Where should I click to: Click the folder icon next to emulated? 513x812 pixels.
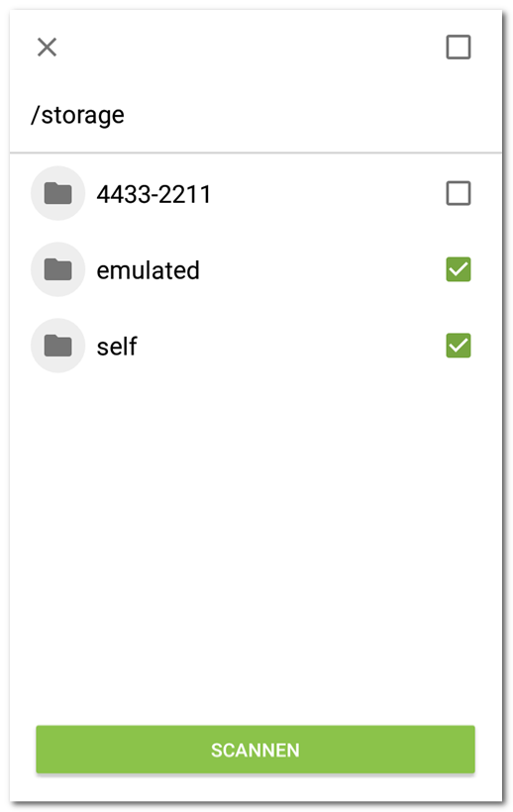pyautogui.click(x=58, y=269)
